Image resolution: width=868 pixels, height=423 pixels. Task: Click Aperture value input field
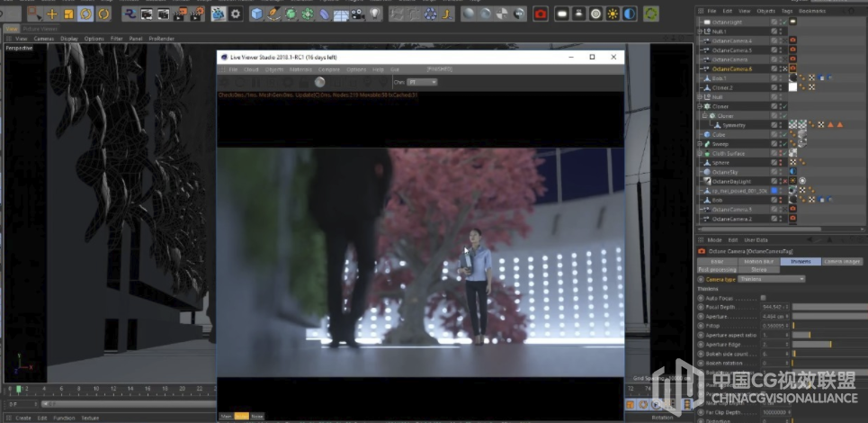pyautogui.click(x=773, y=316)
